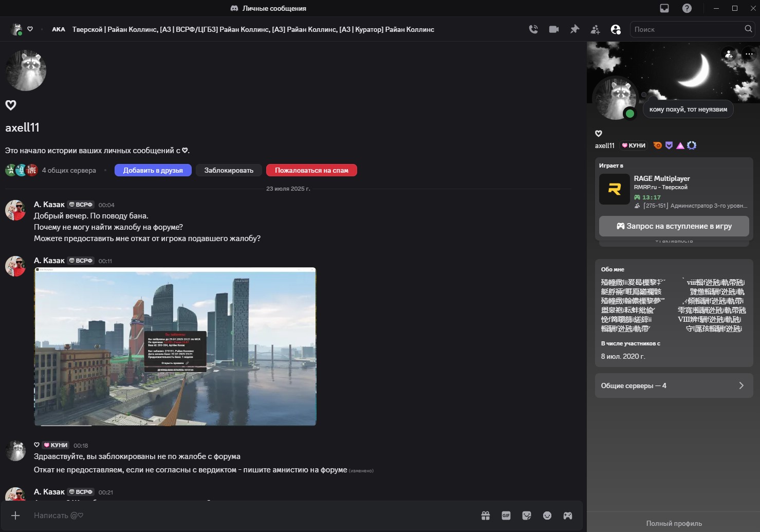Click the 'RAGE Multiplayer' activity title
760x532 pixels.
pos(662,178)
